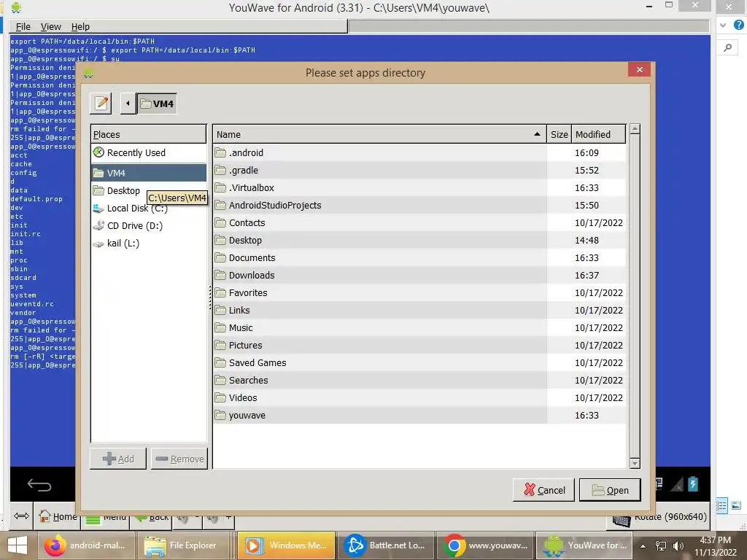The height and width of the screenshot is (560, 747).
Task: Open the Help menu in YouWave
Action: click(80, 27)
